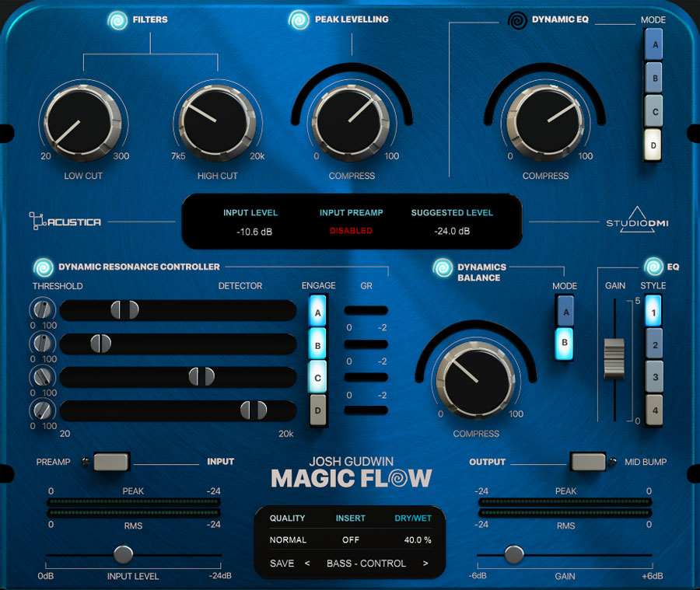Screen dimensions: 700x590
Task: Click band D threshold mini knob
Action: pos(43,410)
